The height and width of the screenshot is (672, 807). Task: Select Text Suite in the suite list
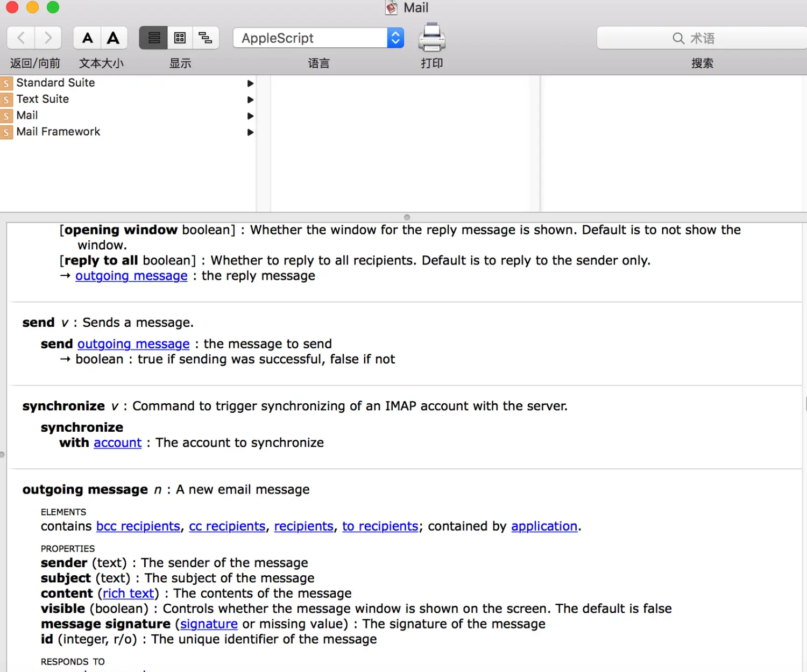128,99
